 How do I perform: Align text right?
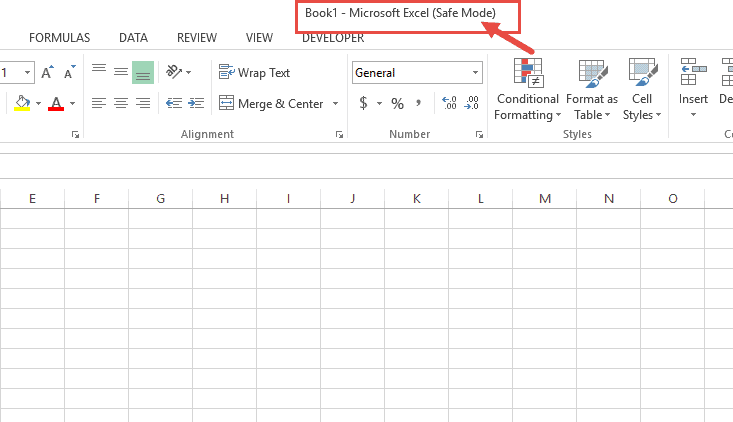pyautogui.click(x=143, y=103)
